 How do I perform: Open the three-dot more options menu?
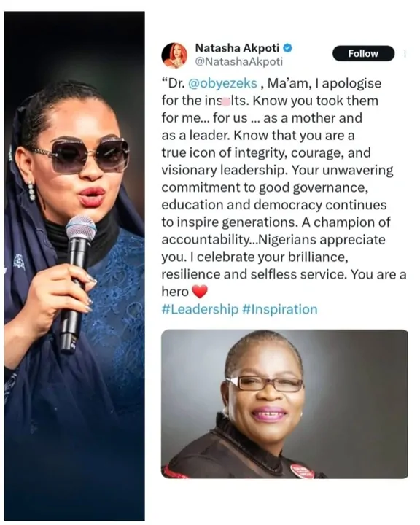(x=405, y=53)
